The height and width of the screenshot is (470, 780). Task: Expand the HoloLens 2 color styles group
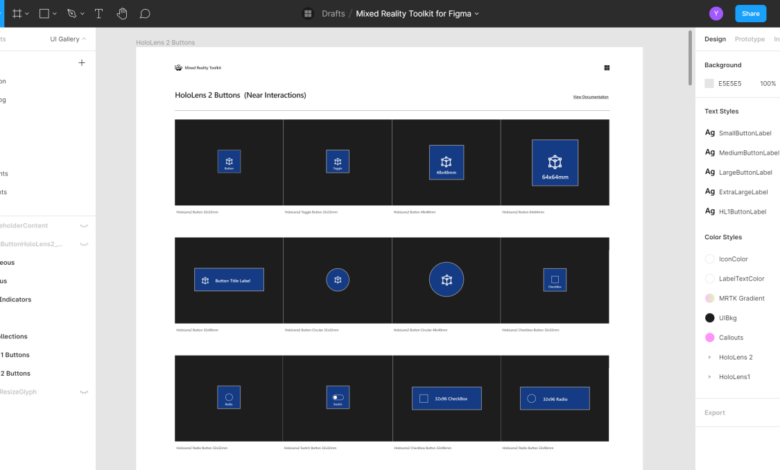pos(710,357)
